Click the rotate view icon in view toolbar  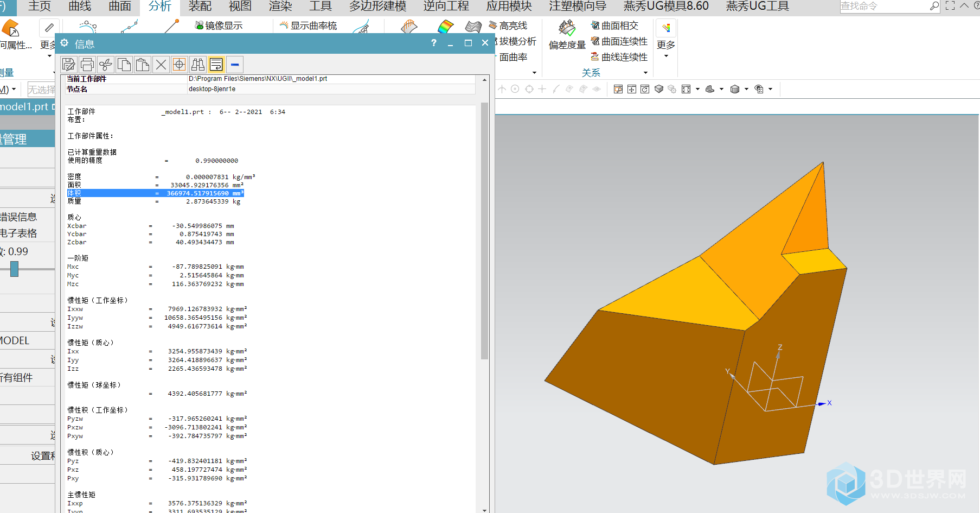645,89
